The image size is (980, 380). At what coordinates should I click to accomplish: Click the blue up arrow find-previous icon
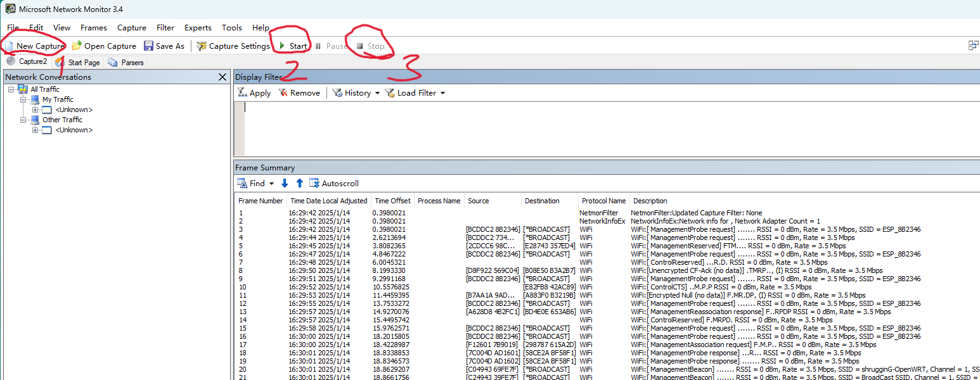coord(299,183)
